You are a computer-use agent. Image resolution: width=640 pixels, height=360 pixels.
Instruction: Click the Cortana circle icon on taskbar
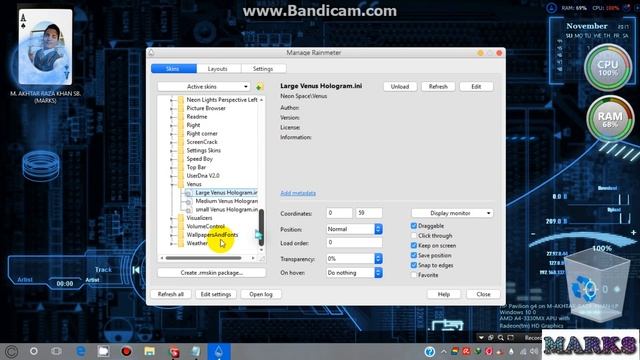(x=34, y=351)
